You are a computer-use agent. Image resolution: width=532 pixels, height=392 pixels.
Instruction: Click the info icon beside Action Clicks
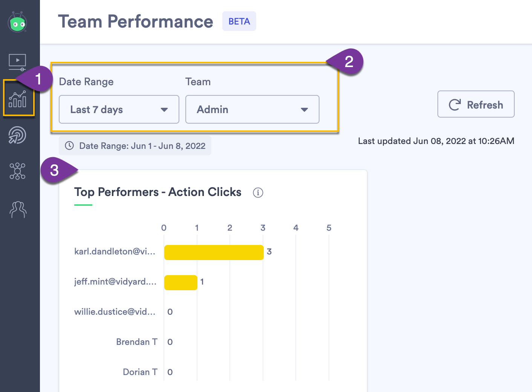(x=258, y=193)
